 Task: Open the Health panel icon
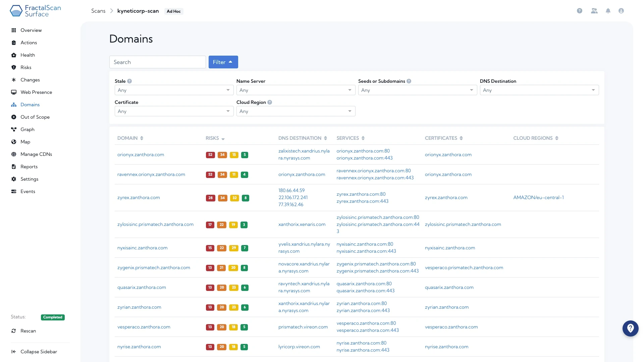(x=14, y=55)
